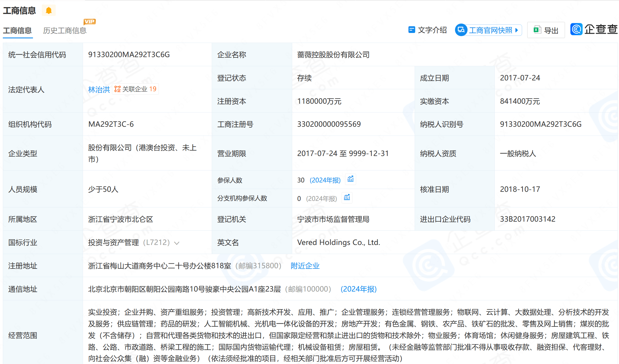619x364 pixels.
Task: Click the 附近企业 link
Action: 305,266
